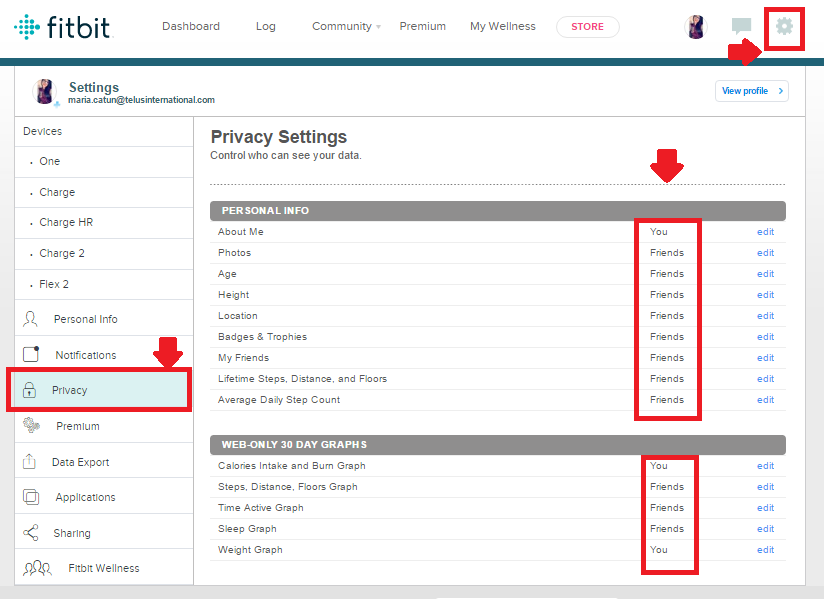Viewport: 824px width, 599px height.
Task: Open the messages speech bubble icon
Action: coord(741,26)
